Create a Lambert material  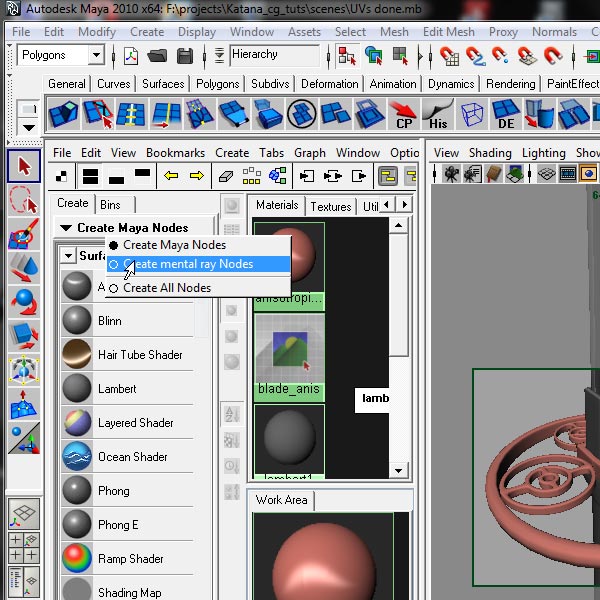click(128, 389)
